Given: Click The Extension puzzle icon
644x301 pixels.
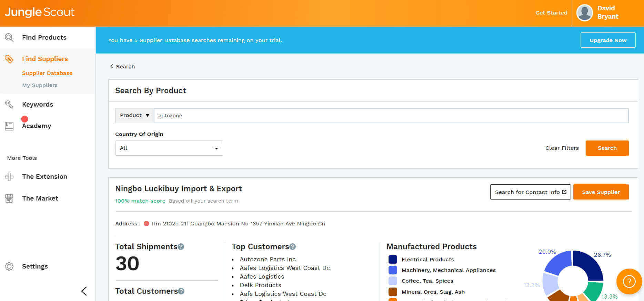Looking at the screenshot, I should tap(9, 177).
